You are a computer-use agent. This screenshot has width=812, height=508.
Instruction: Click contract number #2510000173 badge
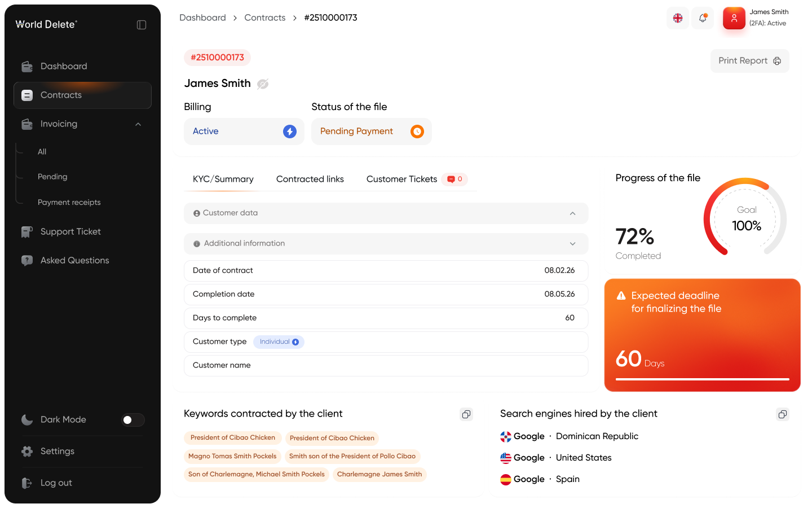217,58
